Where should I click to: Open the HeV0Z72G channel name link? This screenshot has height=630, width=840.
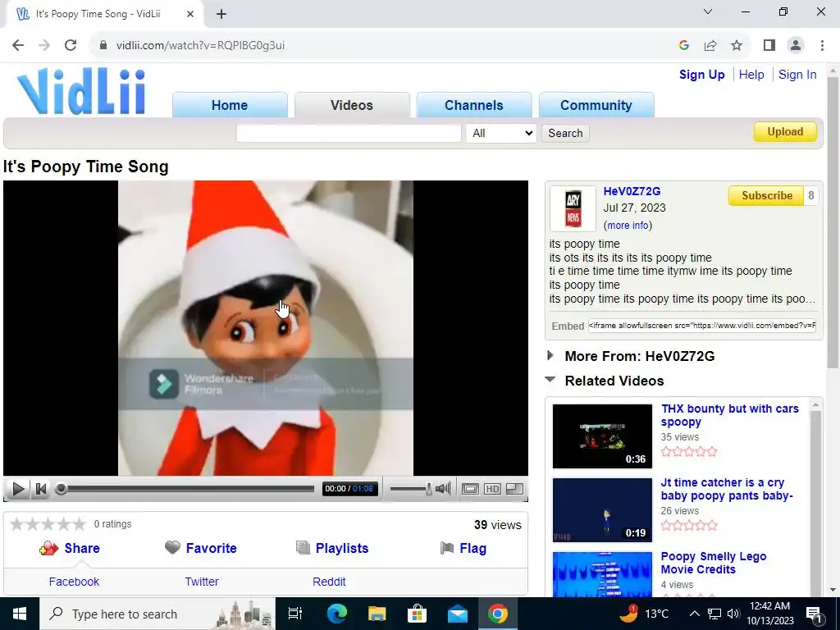[632, 191]
